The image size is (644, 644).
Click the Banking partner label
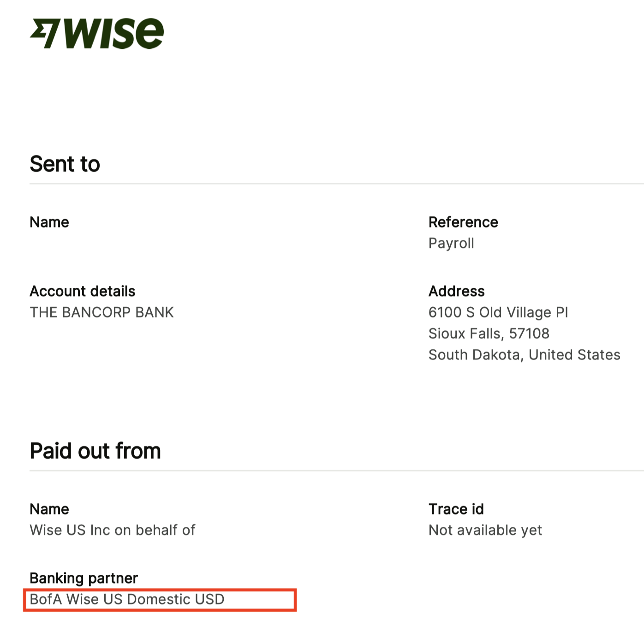point(83,578)
